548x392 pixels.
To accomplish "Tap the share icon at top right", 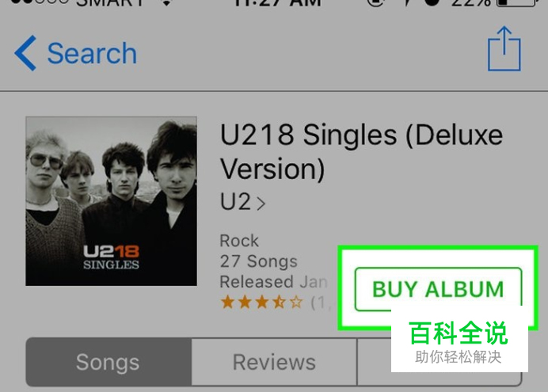I will click(x=504, y=48).
